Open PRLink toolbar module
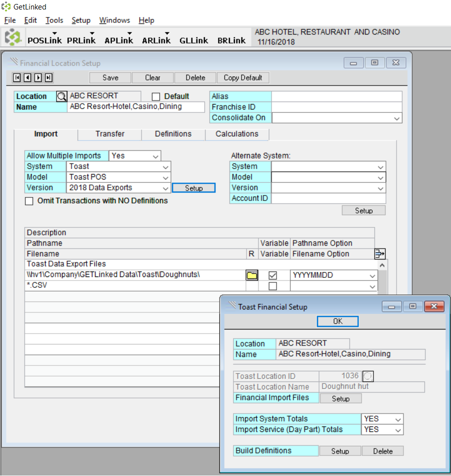 click(x=81, y=40)
